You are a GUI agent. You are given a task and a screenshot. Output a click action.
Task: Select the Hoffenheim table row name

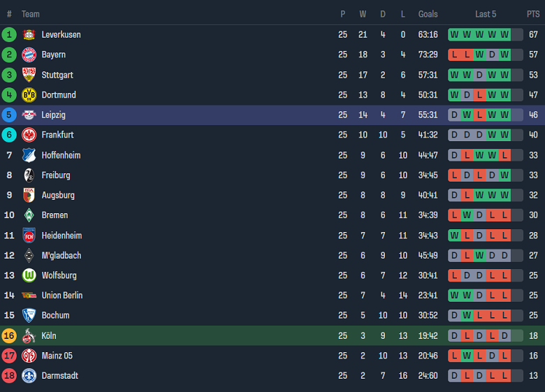click(61, 155)
